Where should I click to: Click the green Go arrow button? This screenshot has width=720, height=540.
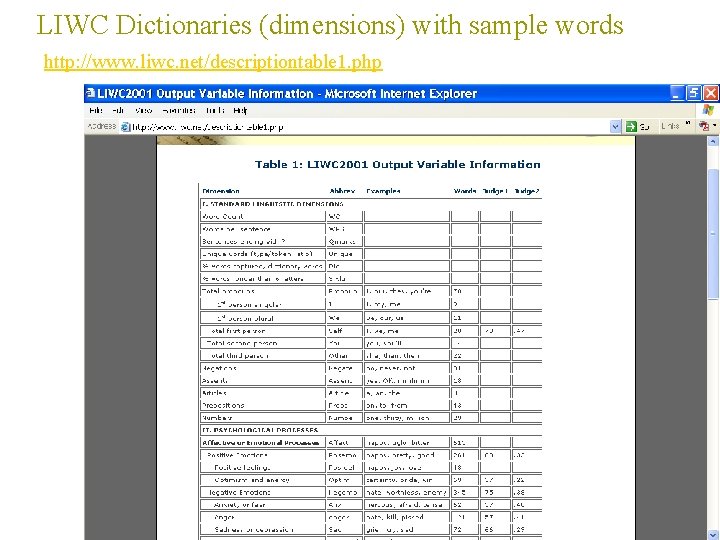tap(631, 127)
